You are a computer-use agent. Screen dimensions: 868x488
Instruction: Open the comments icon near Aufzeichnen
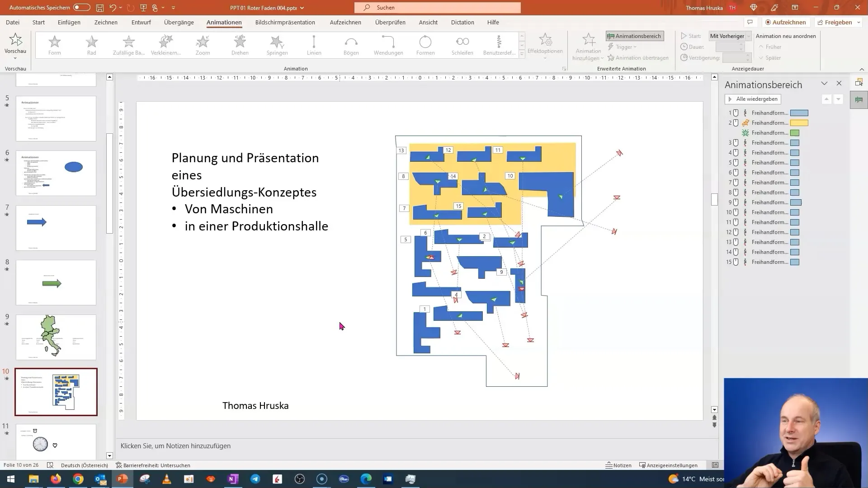750,22
